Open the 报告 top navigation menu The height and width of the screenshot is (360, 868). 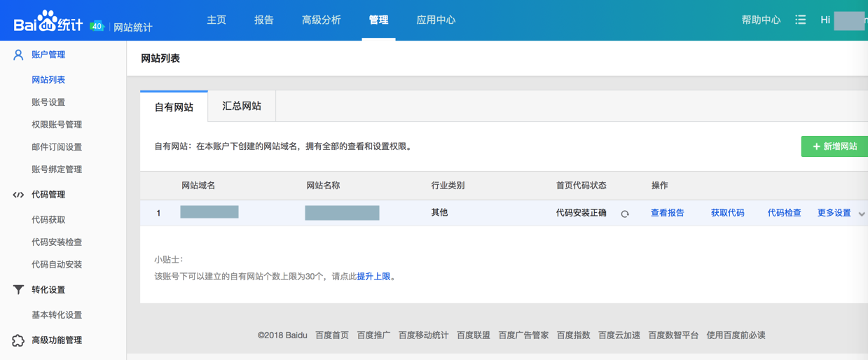click(x=264, y=20)
